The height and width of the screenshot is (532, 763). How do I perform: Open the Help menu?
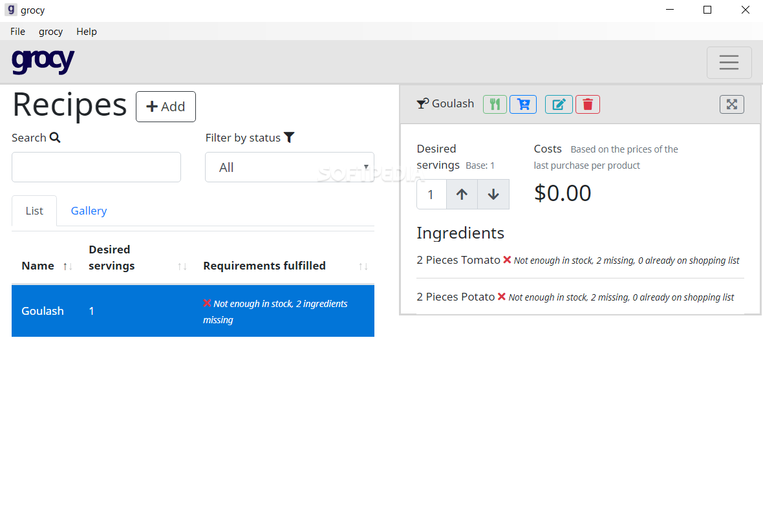pos(87,32)
